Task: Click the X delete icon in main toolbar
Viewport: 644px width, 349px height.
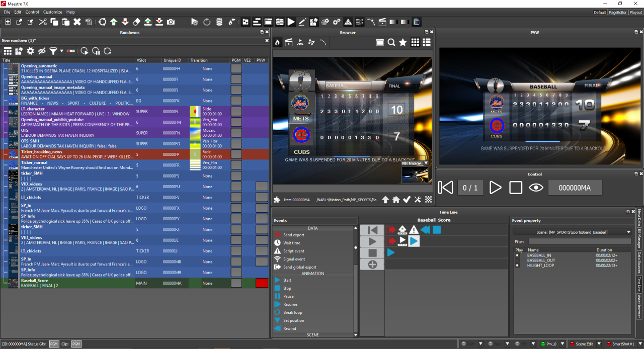Action: 77,22
